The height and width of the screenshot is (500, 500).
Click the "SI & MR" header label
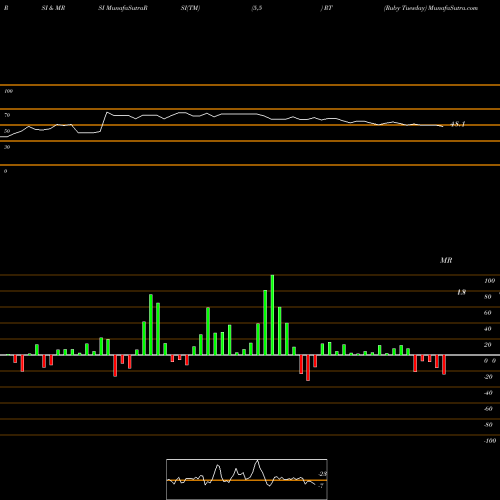[53, 8]
